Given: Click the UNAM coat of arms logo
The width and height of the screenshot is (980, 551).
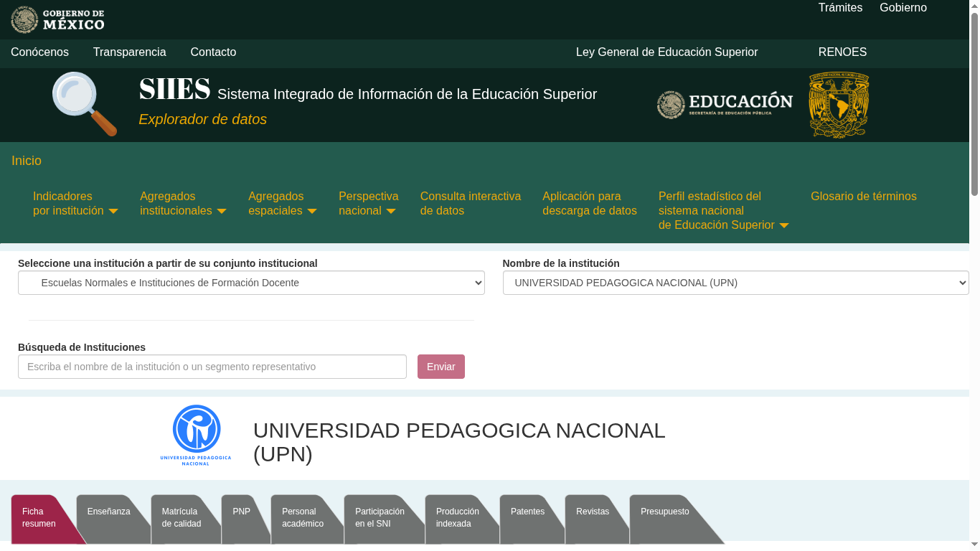Looking at the screenshot, I should click(x=839, y=105).
